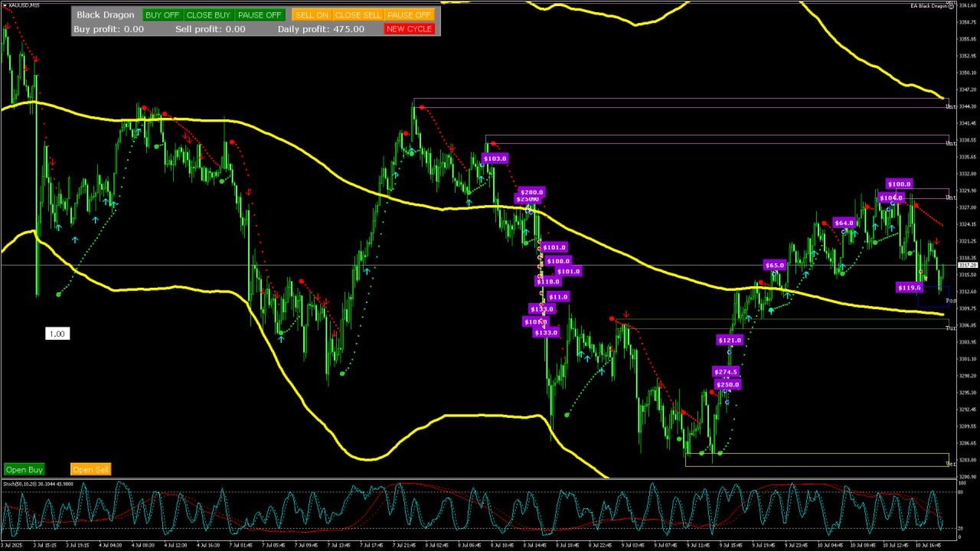Click the $104.0 profit label

tap(890, 197)
